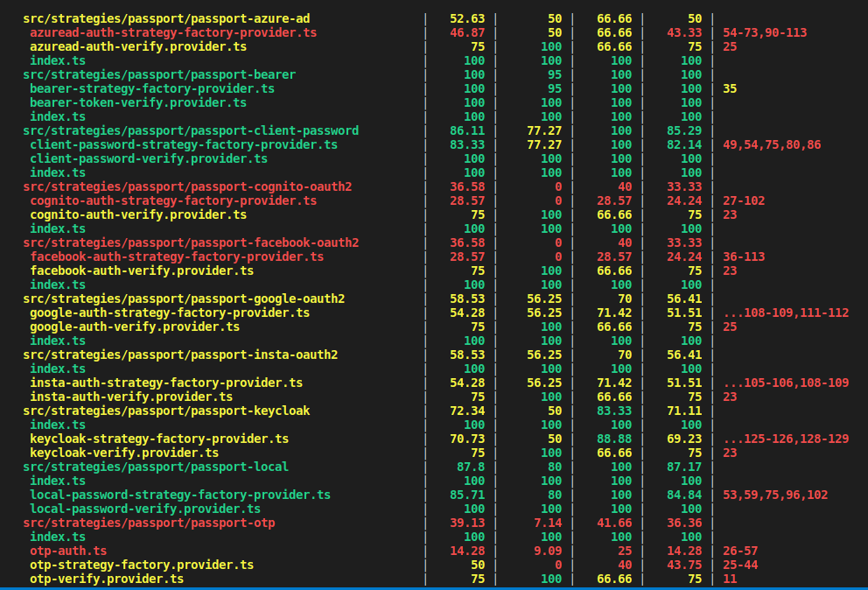The image size is (868, 590).
Task: Click cognito-auth-strategy-factory-provider.ts file name
Action: [173, 200]
